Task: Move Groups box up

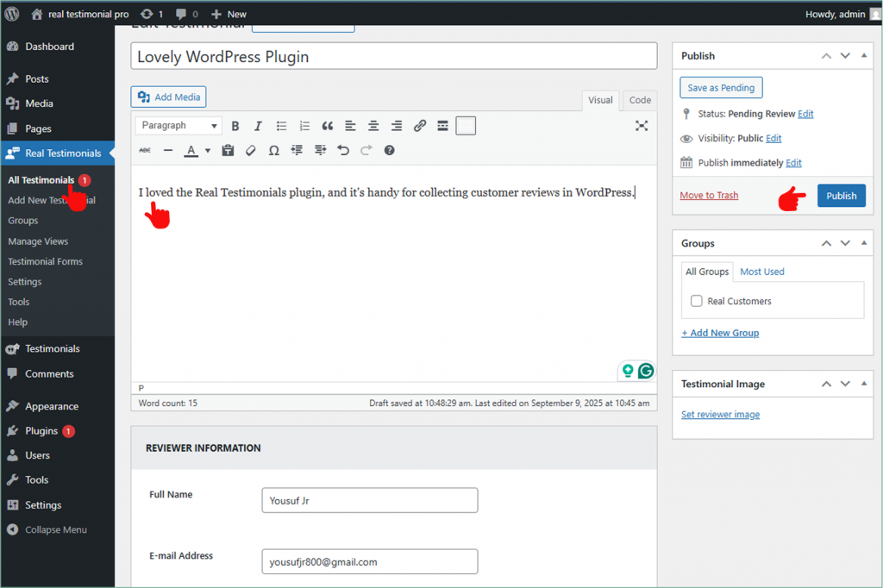Action: pyautogui.click(x=826, y=243)
